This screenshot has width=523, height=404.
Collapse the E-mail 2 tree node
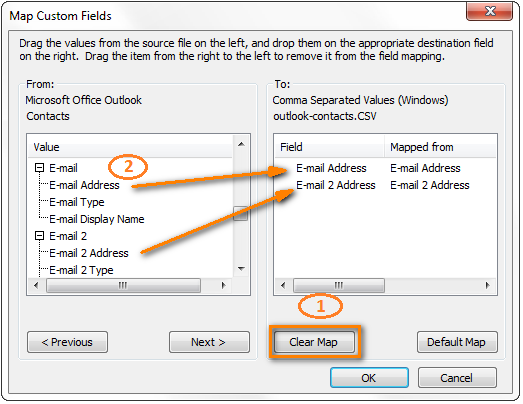tap(39, 236)
